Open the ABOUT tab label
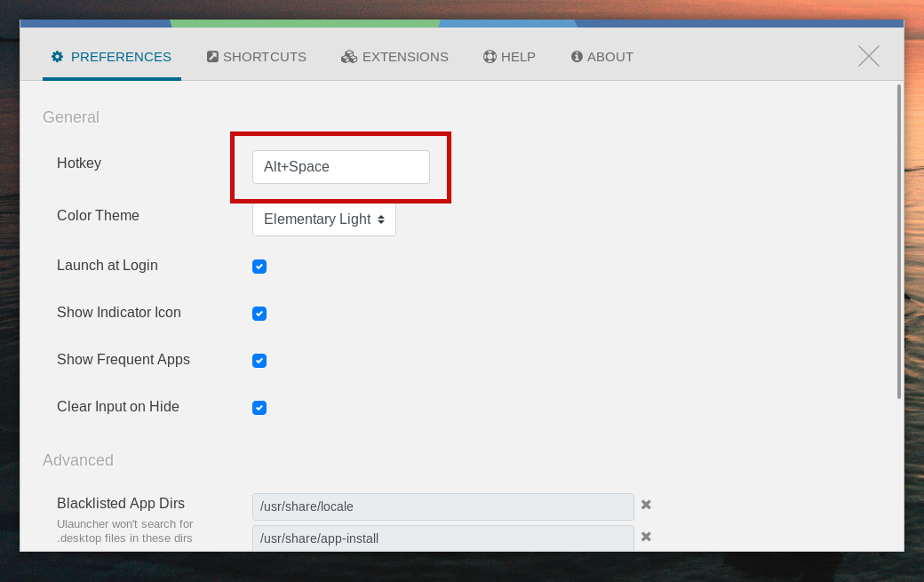This screenshot has width=924, height=582. pyautogui.click(x=610, y=57)
